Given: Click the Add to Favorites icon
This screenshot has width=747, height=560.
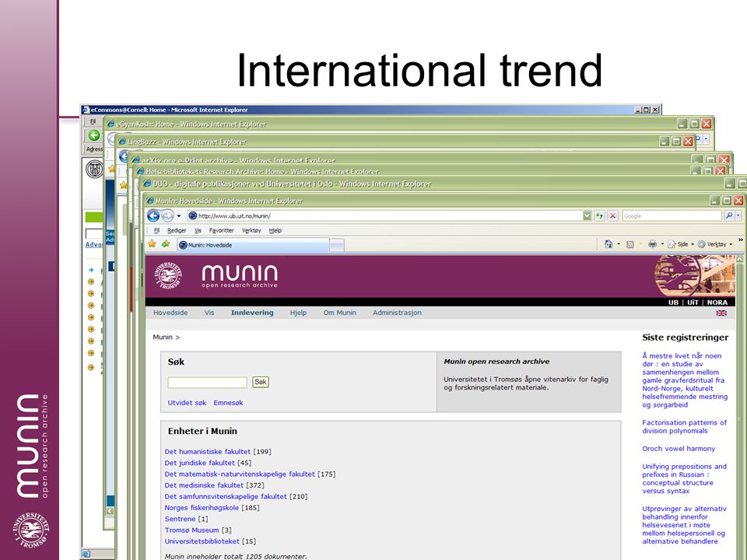Looking at the screenshot, I should click(166, 243).
